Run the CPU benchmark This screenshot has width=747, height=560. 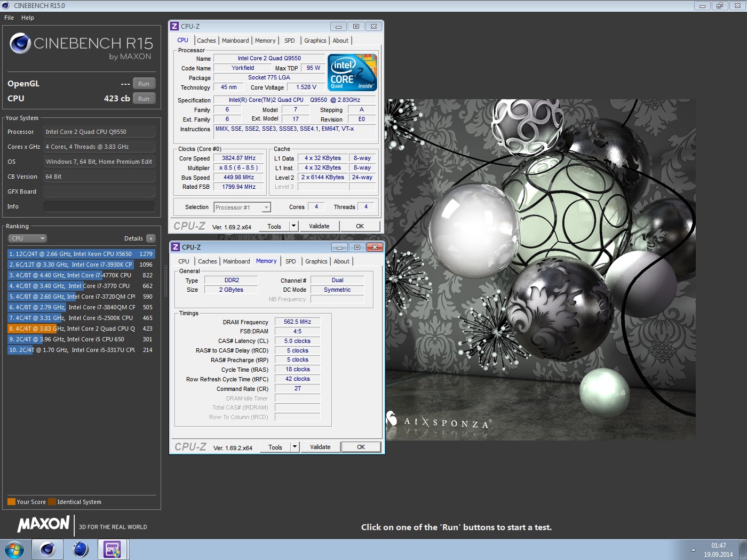pos(144,99)
